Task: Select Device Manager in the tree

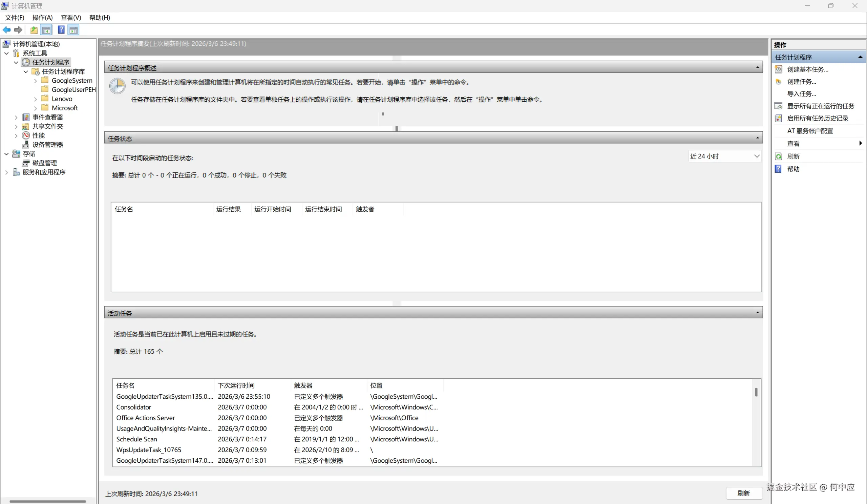Action: [47, 145]
